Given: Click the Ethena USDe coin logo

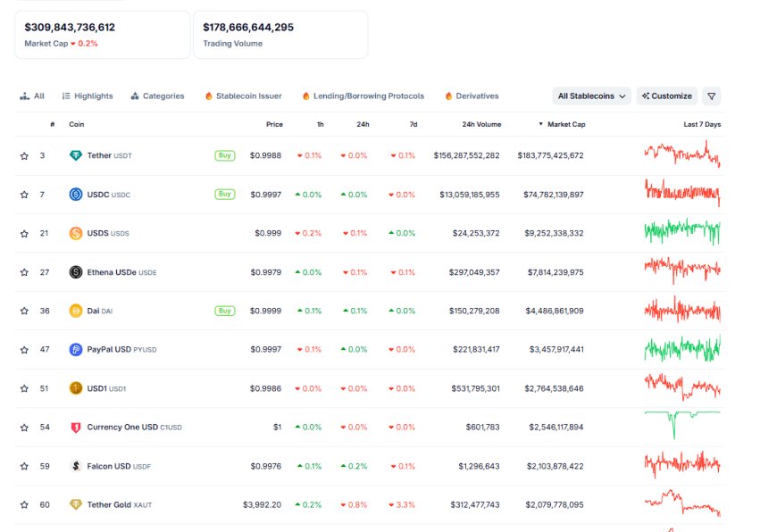Looking at the screenshot, I should 75,272.
